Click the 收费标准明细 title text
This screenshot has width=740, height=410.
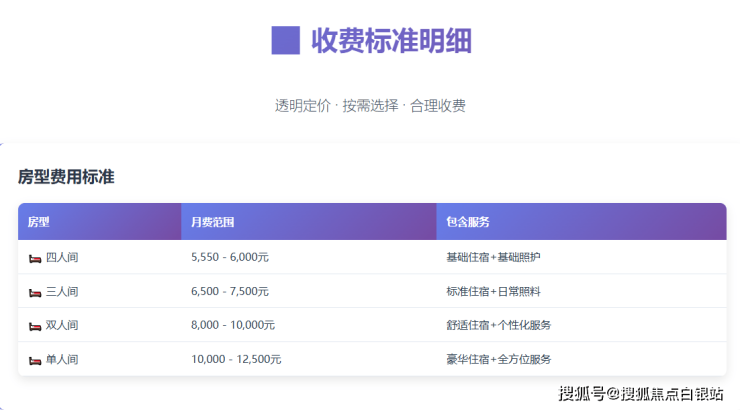pyautogui.click(x=391, y=41)
